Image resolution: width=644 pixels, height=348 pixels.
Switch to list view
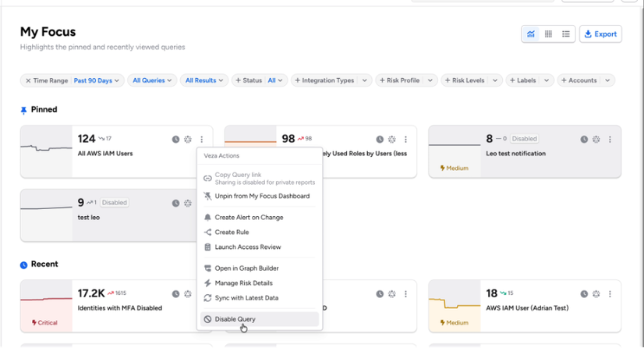pyautogui.click(x=566, y=34)
